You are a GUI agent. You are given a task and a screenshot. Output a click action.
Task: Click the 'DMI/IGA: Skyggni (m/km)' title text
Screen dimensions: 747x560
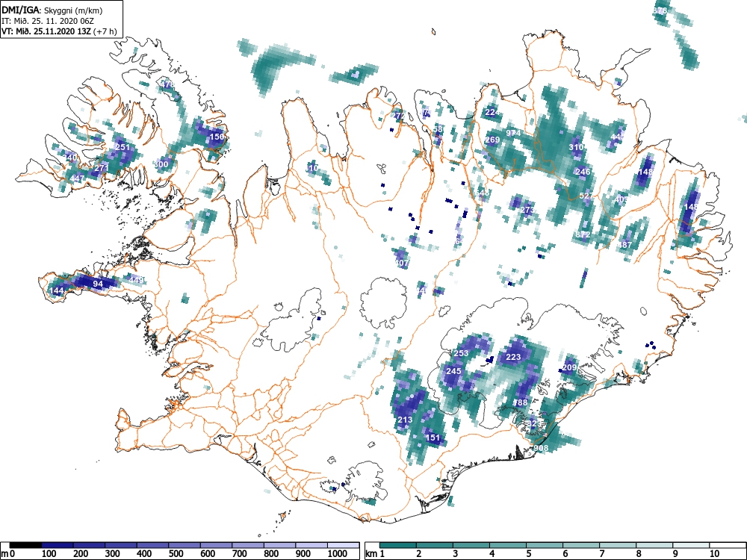tap(52, 10)
